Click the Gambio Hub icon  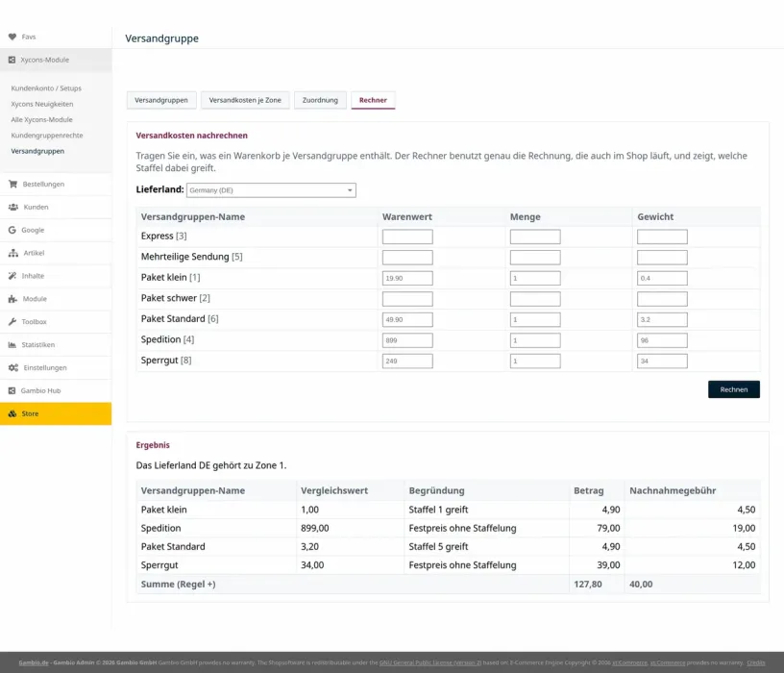pos(12,390)
